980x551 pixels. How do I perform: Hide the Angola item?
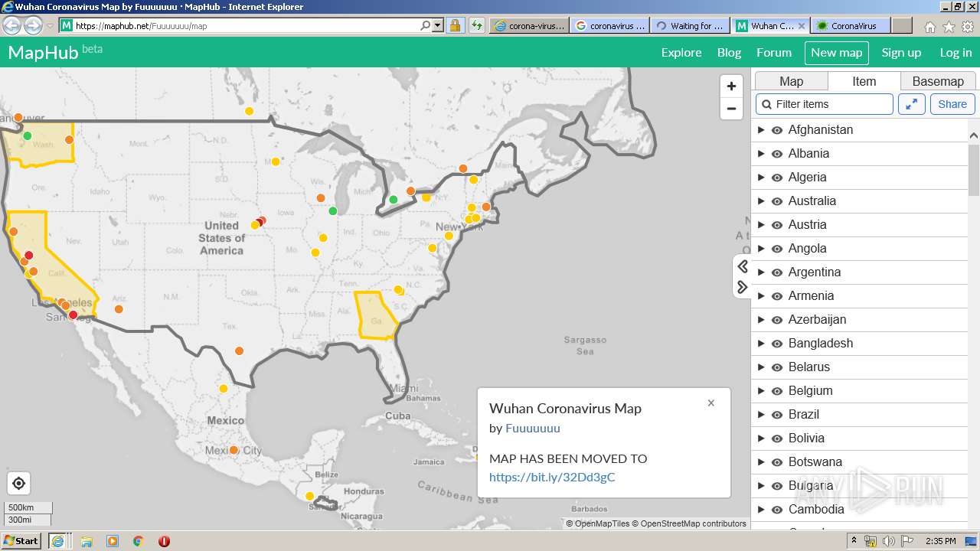point(777,249)
